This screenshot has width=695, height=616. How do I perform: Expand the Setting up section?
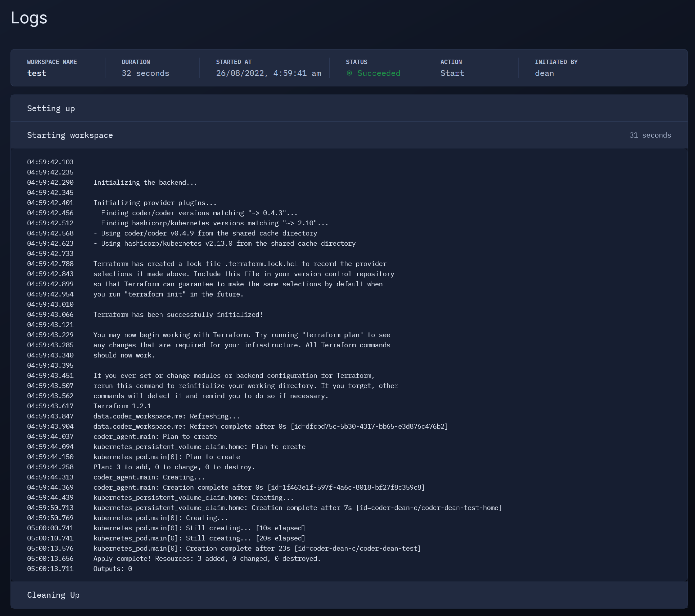click(x=349, y=108)
